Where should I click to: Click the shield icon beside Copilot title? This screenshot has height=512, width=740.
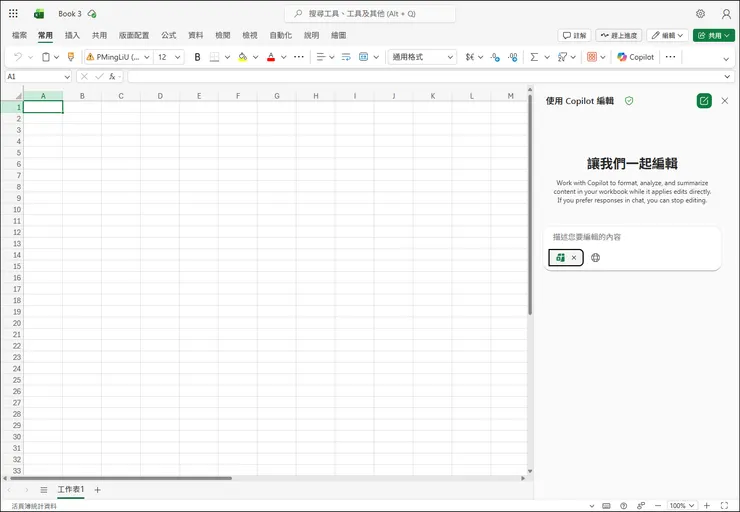tap(629, 101)
